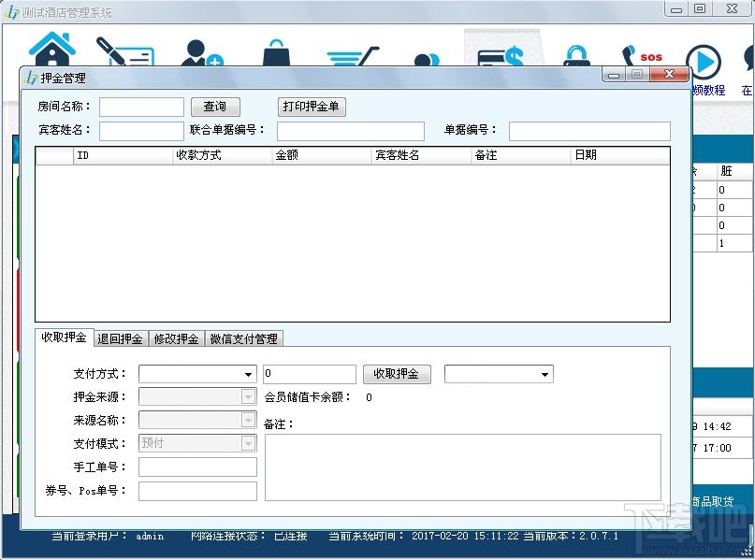Click the 备注 text area
Viewport: 755px width, 560px height.
click(x=463, y=467)
